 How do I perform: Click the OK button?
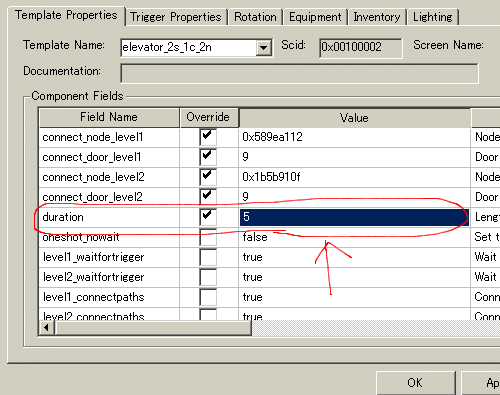416,383
